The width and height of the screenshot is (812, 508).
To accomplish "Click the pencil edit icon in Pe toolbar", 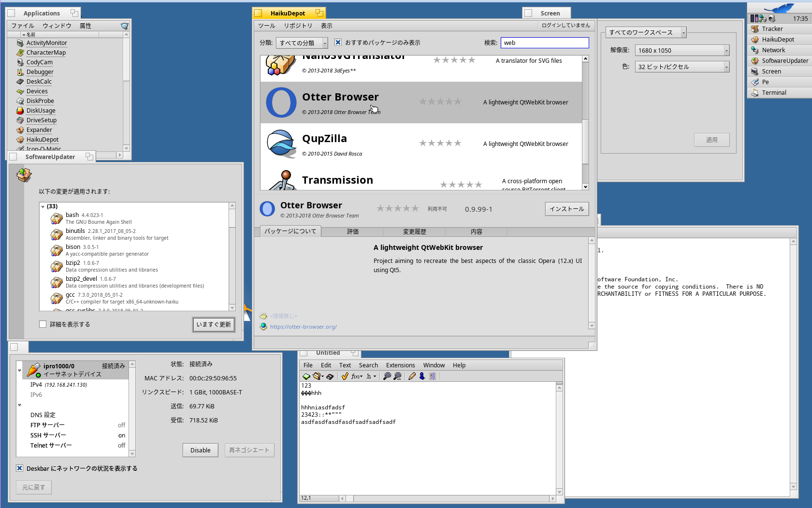I will pyautogui.click(x=412, y=377).
